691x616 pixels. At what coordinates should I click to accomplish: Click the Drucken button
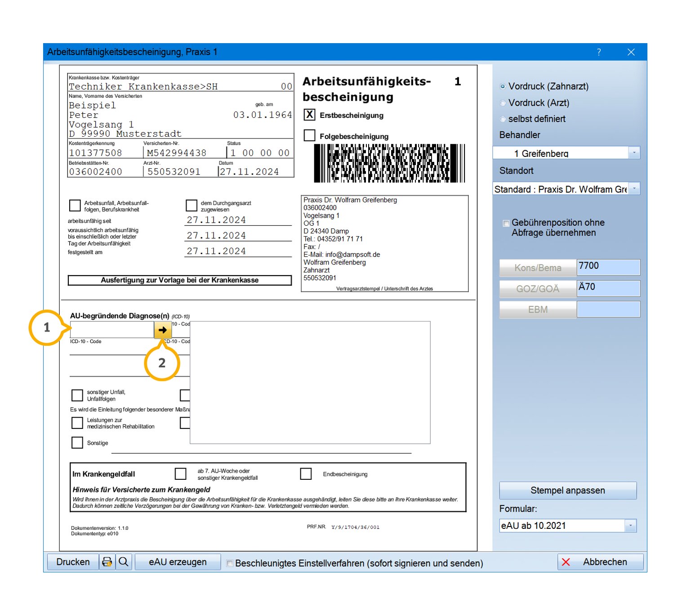click(x=73, y=562)
